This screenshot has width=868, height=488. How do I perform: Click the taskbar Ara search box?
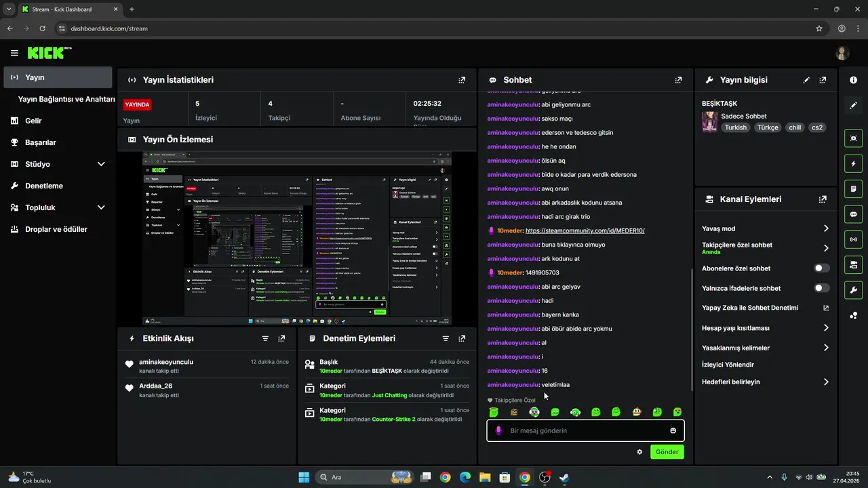coord(366,477)
